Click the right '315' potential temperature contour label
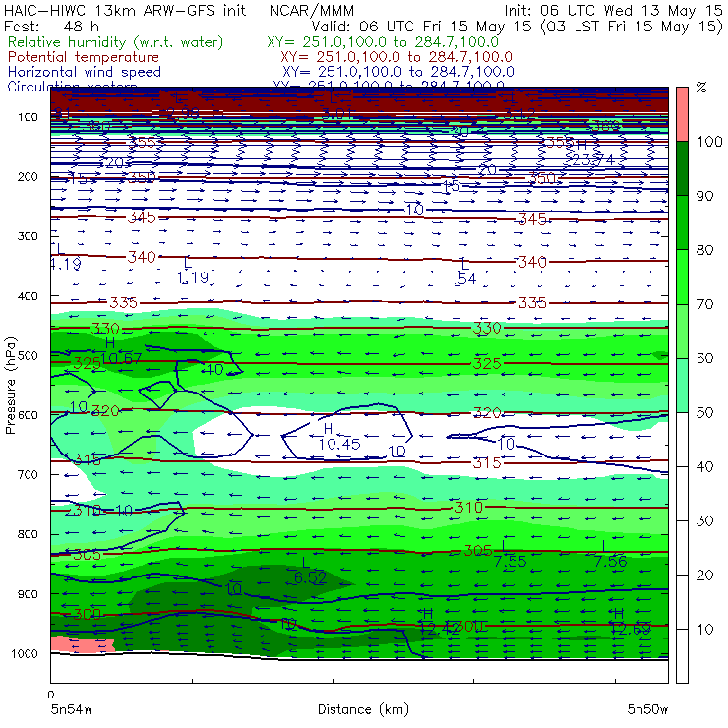The width and height of the screenshot is (728, 728). point(487,463)
